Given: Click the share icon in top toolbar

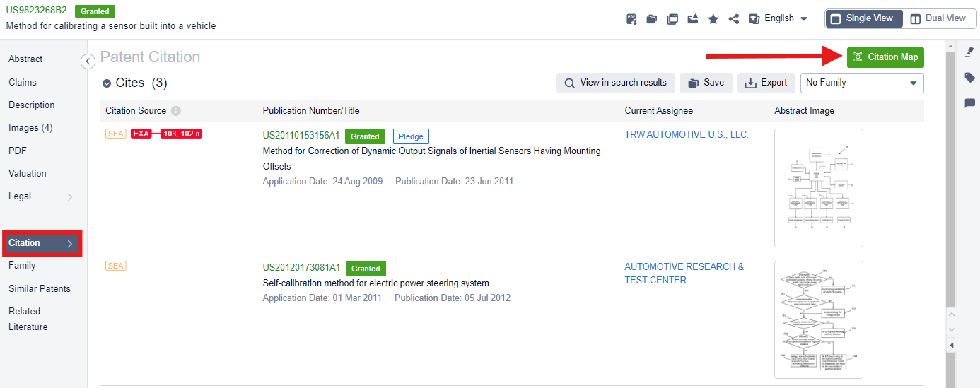Looking at the screenshot, I should tap(734, 19).
